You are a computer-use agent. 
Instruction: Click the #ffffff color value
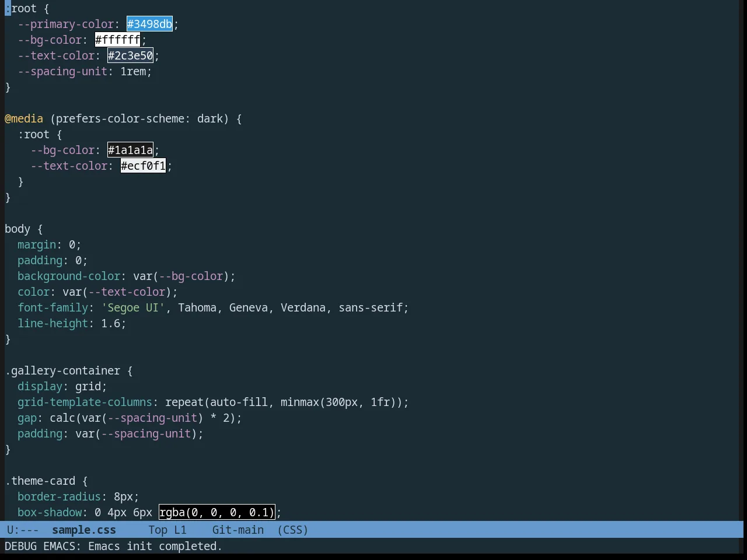click(x=118, y=40)
